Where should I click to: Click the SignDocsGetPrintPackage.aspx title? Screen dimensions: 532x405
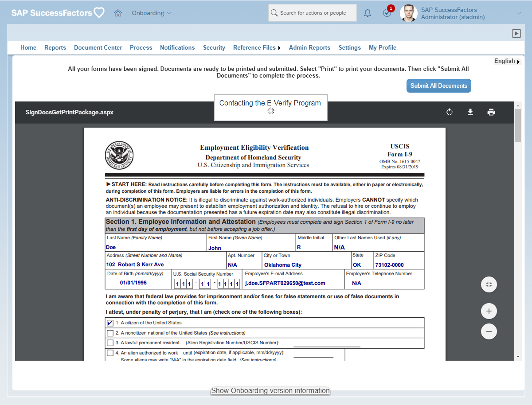(x=70, y=113)
